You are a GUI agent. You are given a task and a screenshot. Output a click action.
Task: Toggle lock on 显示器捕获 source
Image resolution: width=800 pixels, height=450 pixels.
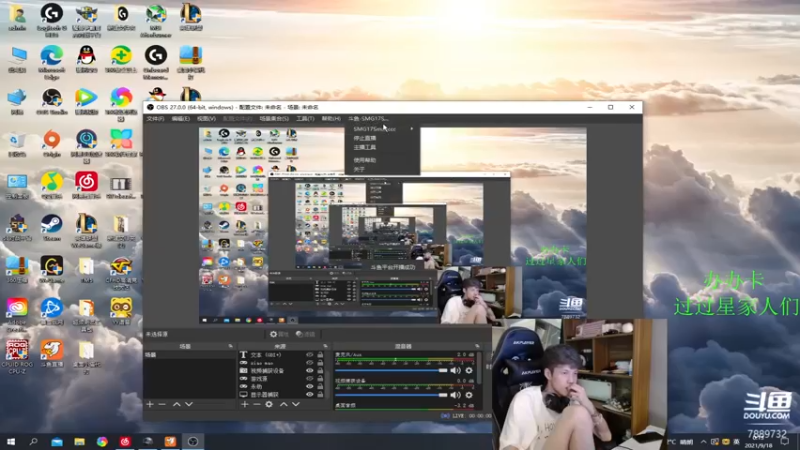(x=320, y=394)
